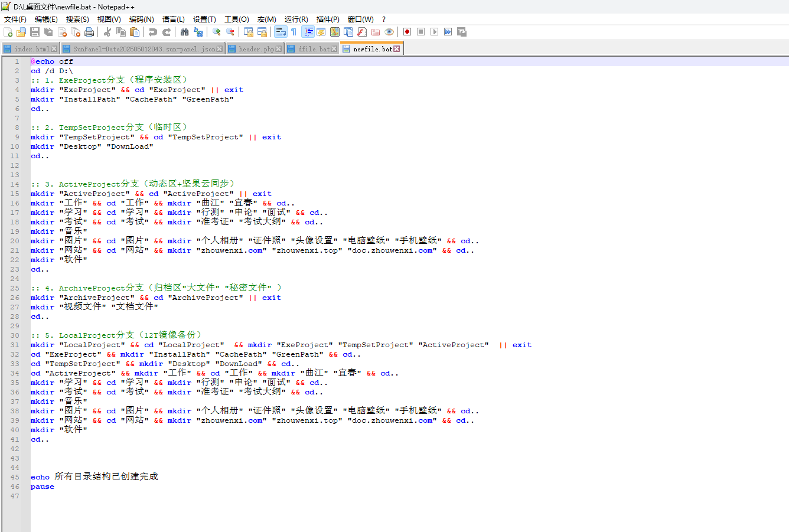Viewport: 789px width, 532px height.
Task: Open the 文件(F) menu
Action: [15, 19]
